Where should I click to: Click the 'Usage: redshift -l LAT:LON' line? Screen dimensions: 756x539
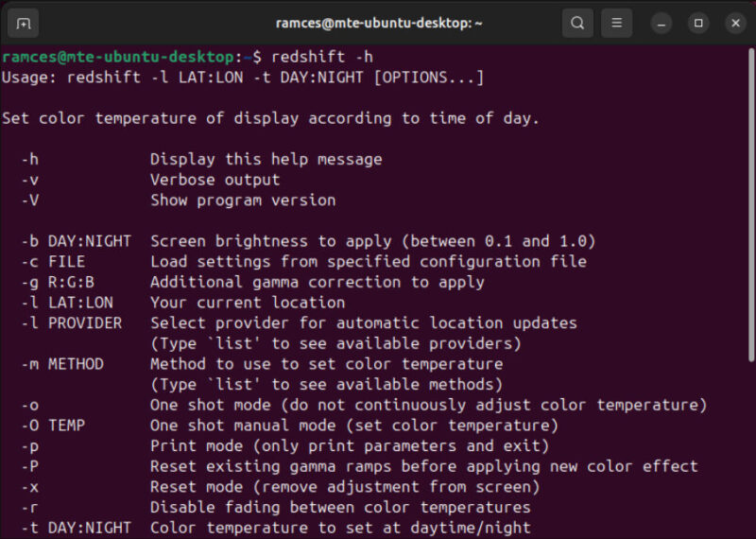tap(243, 78)
